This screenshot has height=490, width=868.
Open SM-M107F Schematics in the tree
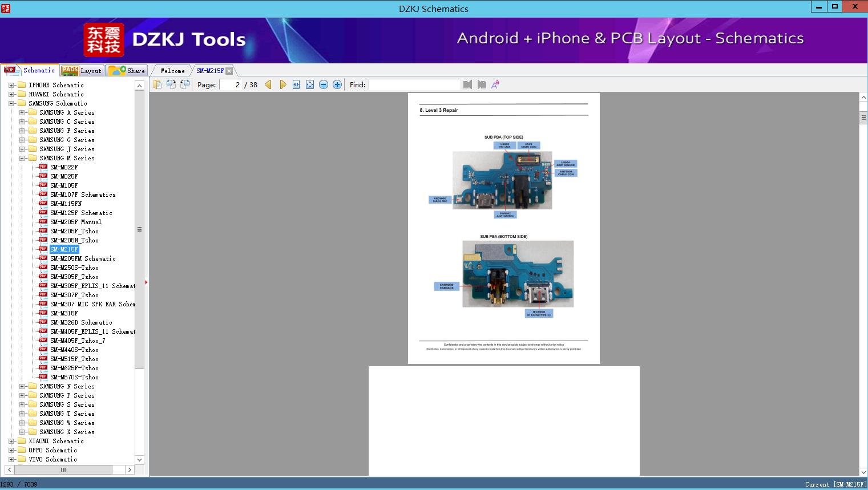coord(83,195)
